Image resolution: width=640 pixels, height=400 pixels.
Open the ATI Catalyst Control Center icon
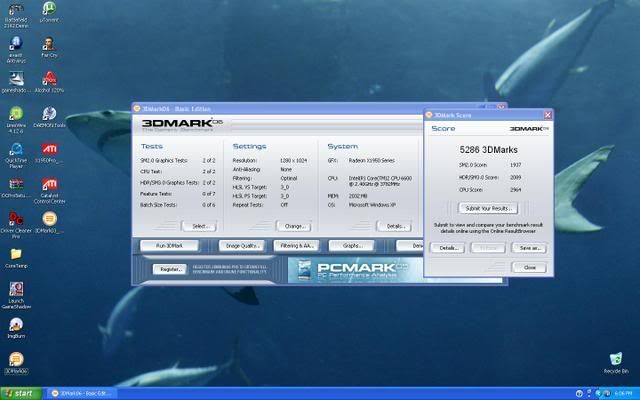pyautogui.click(x=49, y=191)
